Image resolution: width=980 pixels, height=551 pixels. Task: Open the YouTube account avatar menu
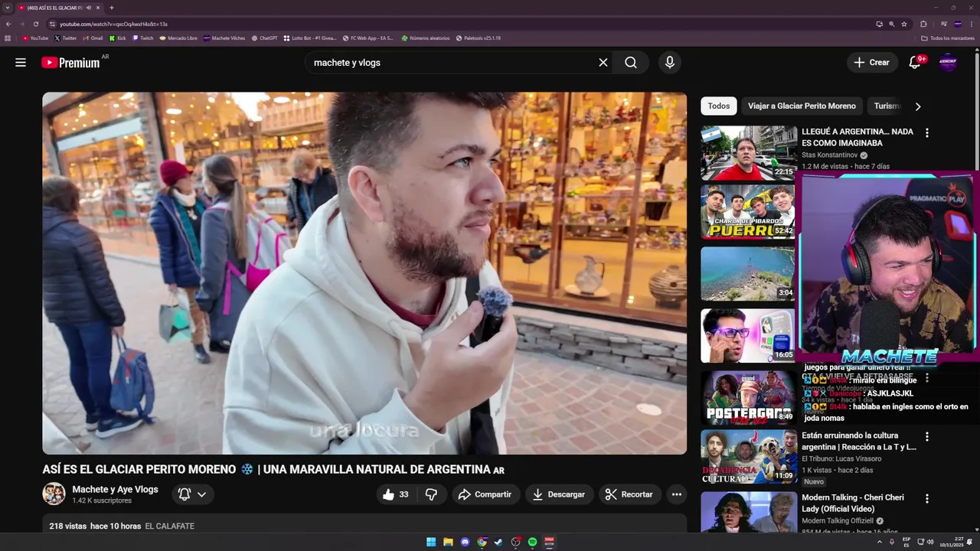948,63
